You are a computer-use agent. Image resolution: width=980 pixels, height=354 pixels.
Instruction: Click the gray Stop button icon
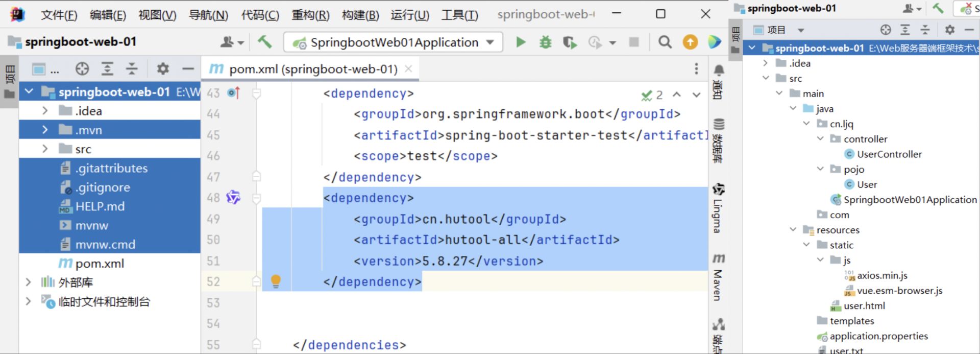634,42
